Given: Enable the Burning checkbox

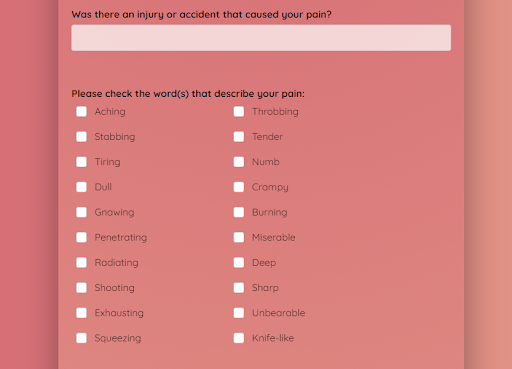Looking at the screenshot, I should pos(239,212).
